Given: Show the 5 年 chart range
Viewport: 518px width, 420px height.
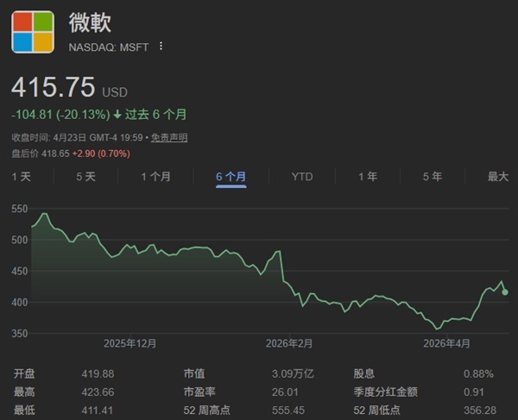Looking at the screenshot, I should [x=433, y=176].
